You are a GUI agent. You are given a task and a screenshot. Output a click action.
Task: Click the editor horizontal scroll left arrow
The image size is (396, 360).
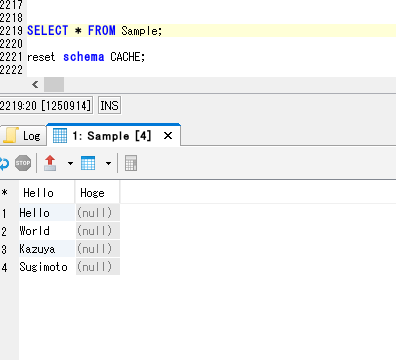click(35, 85)
